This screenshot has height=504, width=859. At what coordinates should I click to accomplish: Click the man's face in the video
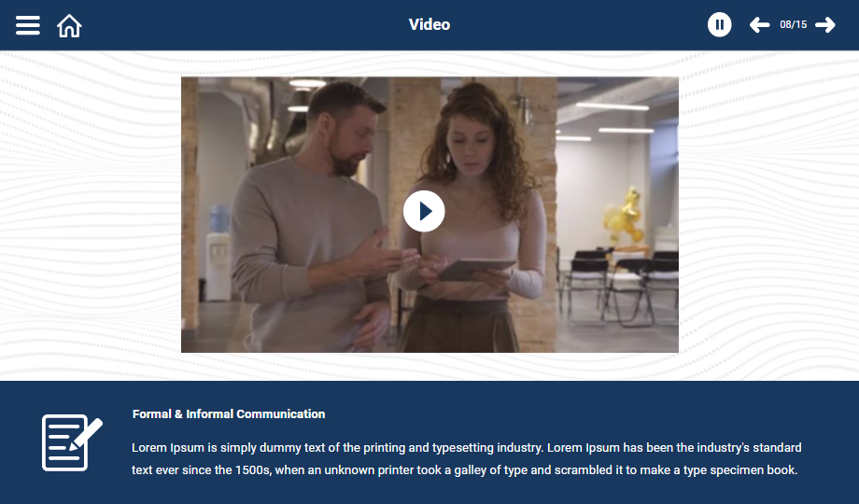click(352, 138)
